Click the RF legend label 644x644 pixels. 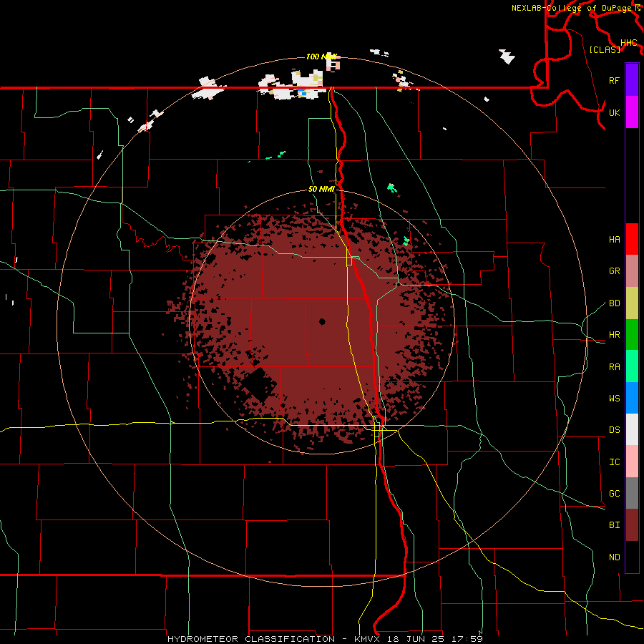pyautogui.click(x=614, y=80)
